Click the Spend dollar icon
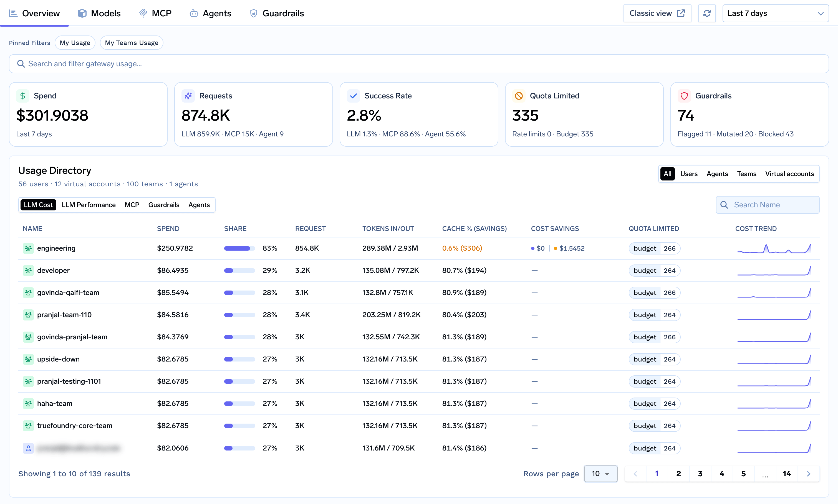 (x=23, y=96)
